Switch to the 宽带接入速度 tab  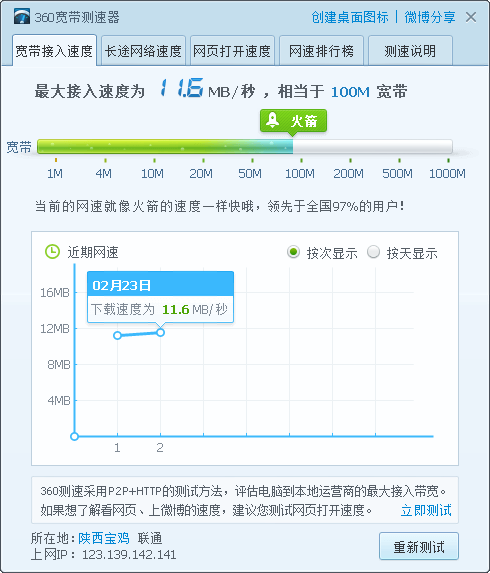(54, 51)
